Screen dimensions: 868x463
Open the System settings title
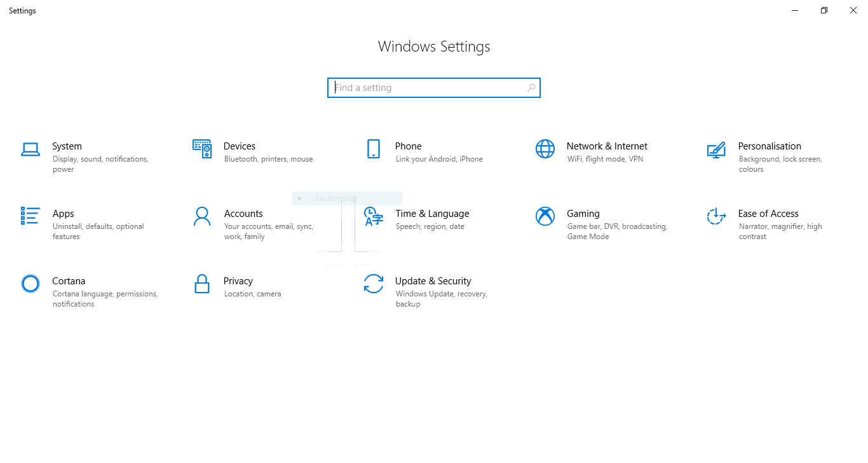coord(67,146)
